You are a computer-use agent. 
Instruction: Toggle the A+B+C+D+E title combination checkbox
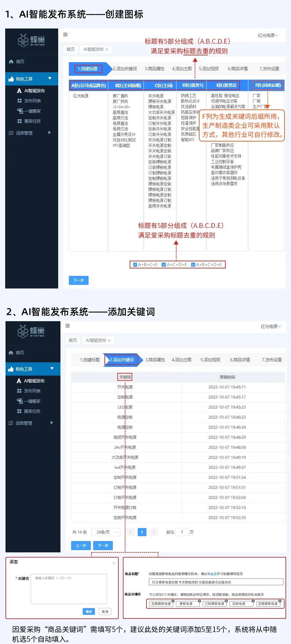point(193,265)
